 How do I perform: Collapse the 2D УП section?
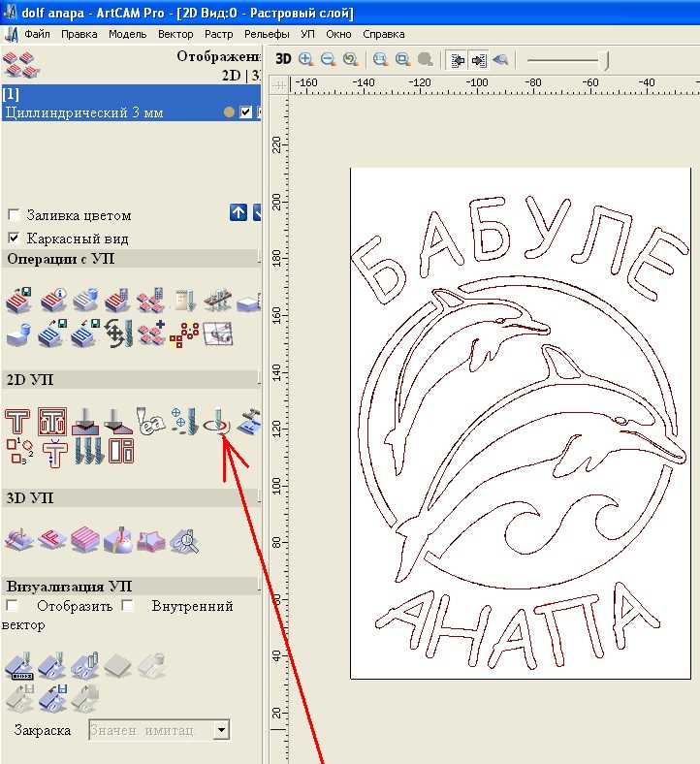[x=259, y=379]
